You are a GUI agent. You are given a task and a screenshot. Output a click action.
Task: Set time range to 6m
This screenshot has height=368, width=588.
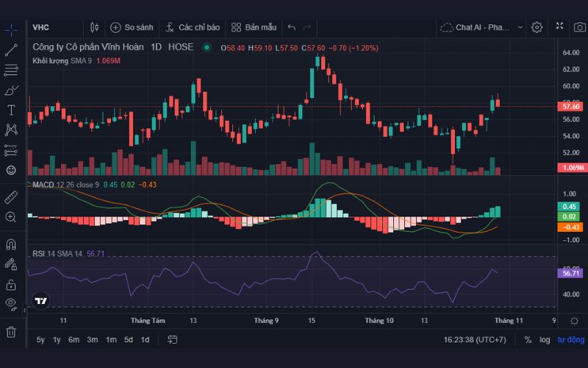[73, 339]
